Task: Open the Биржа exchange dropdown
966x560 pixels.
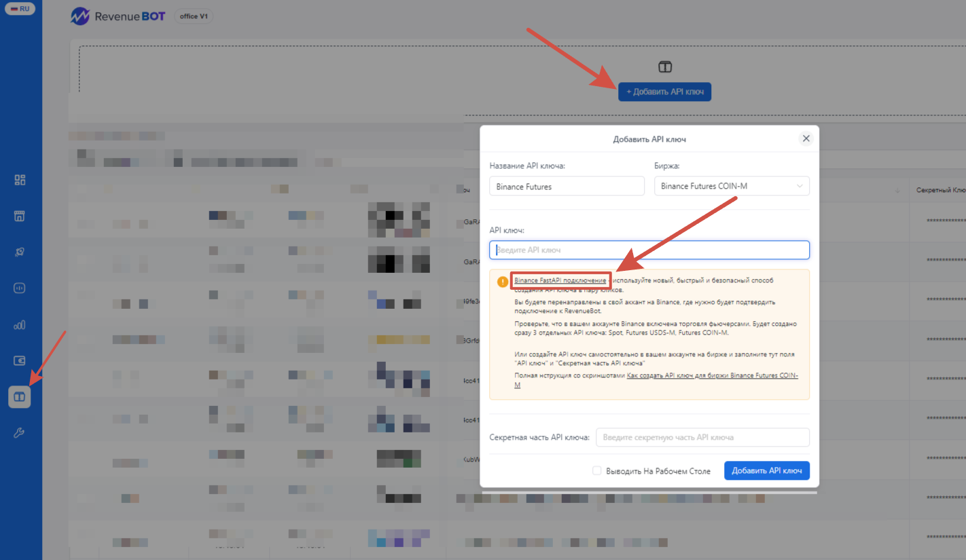Action: (732, 186)
